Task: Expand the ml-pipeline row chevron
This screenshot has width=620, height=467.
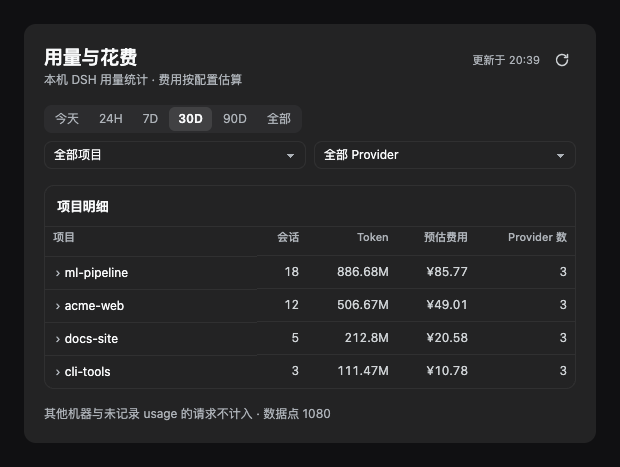Action: coord(58,273)
